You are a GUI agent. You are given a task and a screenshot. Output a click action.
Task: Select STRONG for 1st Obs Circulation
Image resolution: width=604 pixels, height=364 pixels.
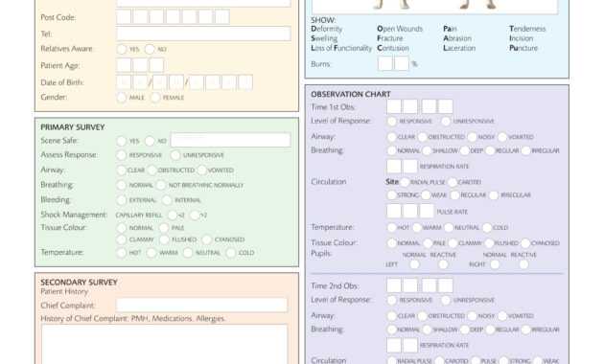tap(392, 195)
